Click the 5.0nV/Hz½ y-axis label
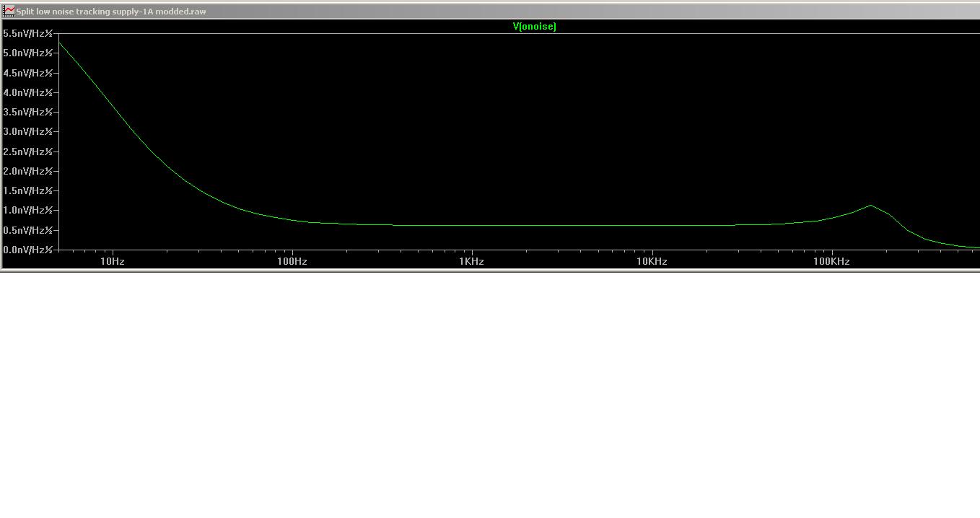 (28, 53)
